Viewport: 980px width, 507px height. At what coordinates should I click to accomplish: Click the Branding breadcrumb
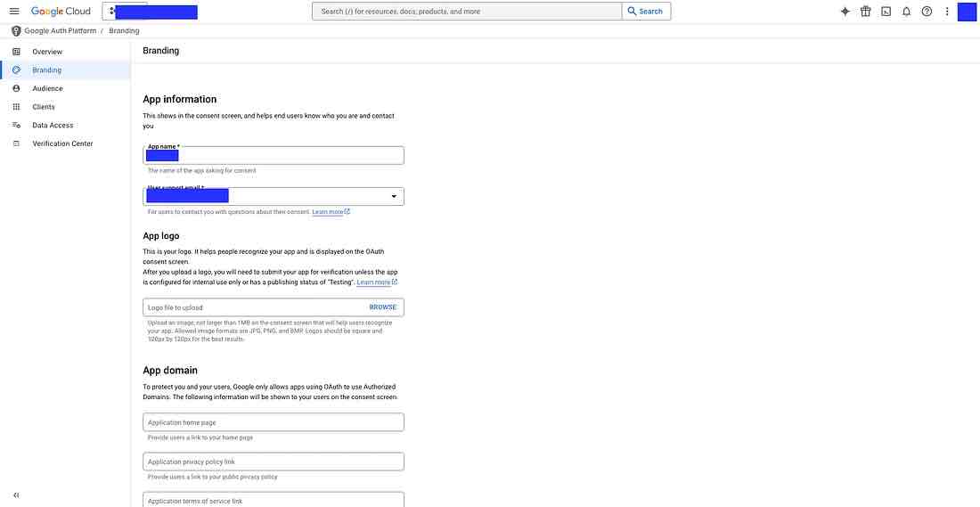pos(124,30)
